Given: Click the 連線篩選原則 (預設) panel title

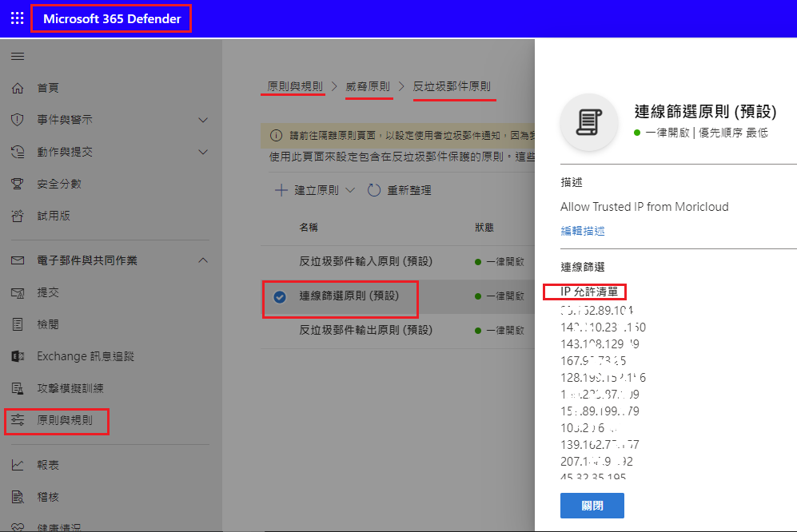Looking at the screenshot, I should click(x=706, y=111).
